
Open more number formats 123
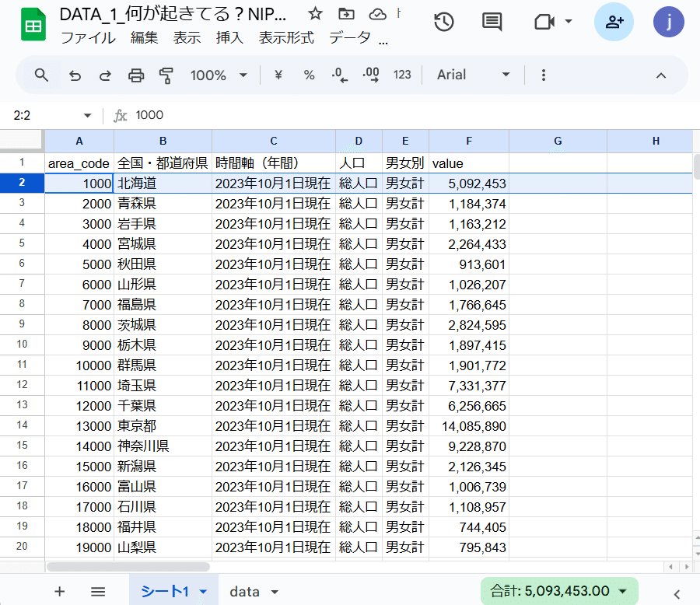pos(402,75)
